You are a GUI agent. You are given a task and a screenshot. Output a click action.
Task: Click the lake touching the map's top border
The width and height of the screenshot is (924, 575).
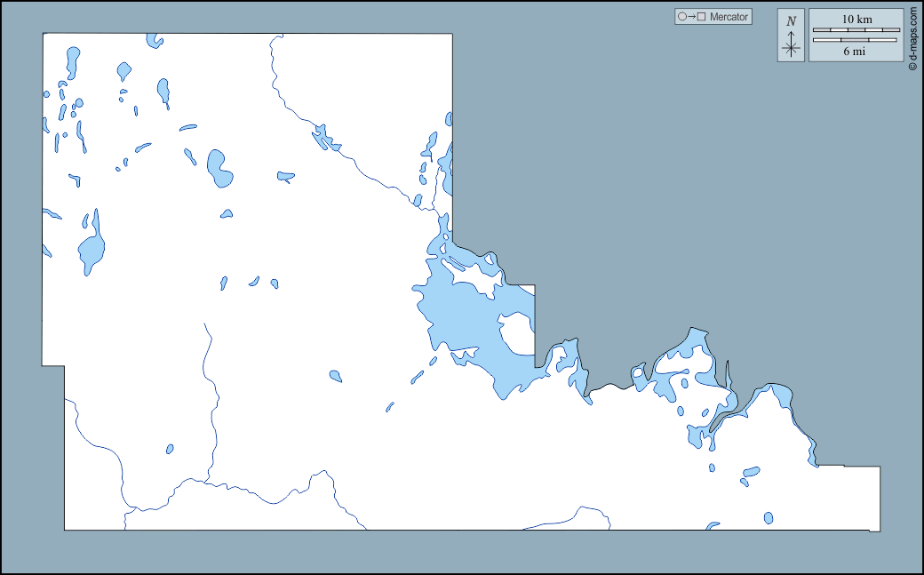pyautogui.click(x=155, y=40)
